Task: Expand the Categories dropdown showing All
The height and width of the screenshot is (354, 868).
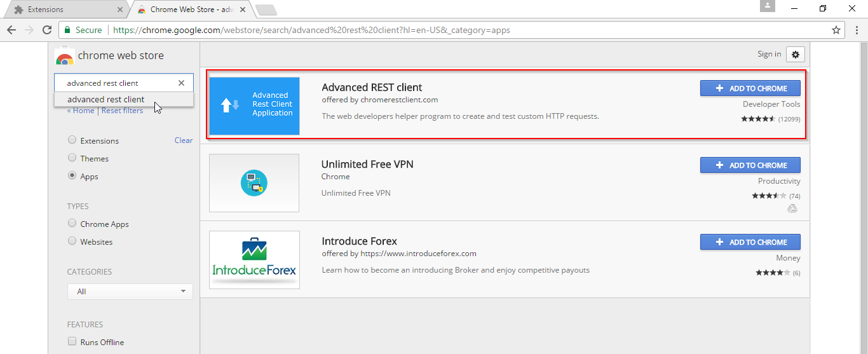Action: [130, 291]
